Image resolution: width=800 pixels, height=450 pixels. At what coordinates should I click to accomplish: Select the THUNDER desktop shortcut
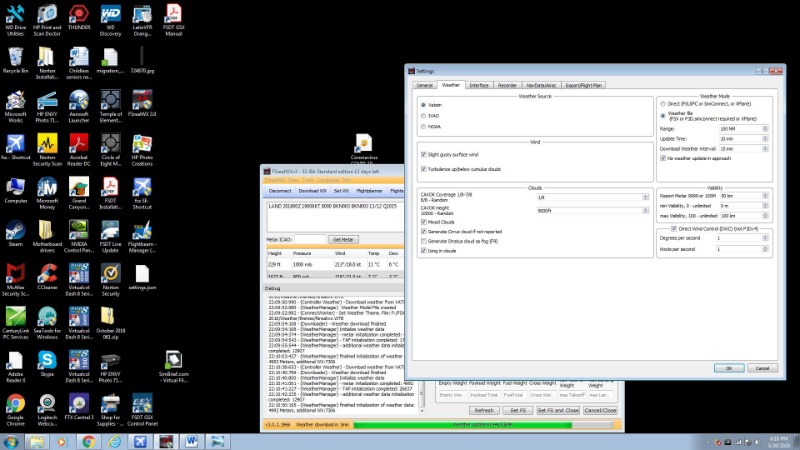point(79,17)
